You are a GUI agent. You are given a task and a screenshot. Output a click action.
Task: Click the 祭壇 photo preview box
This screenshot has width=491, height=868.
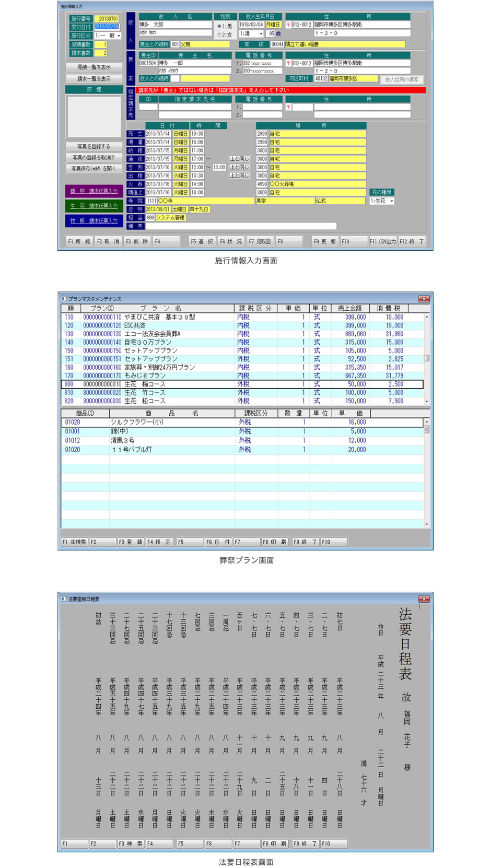94,117
